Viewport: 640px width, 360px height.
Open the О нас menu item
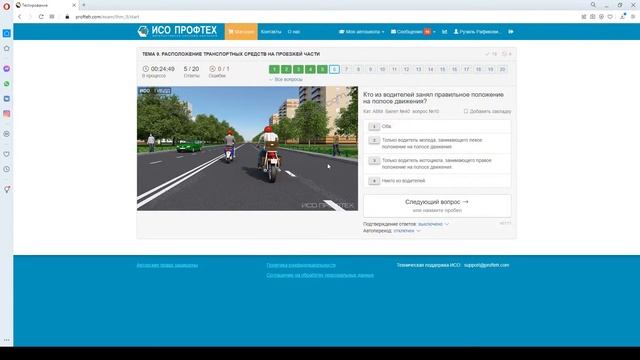point(294,31)
